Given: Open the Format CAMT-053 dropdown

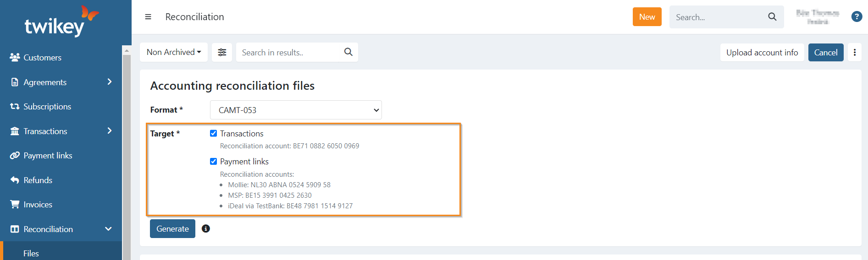Looking at the screenshot, I should [296, 110].
